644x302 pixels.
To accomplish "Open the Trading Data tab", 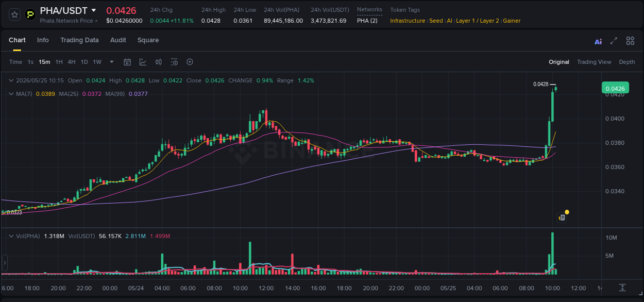I will [x=79, y=40].
